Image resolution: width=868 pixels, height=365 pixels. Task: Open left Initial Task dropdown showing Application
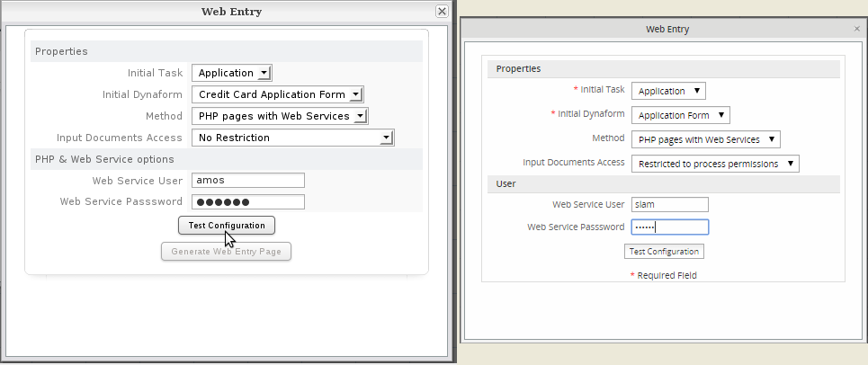263,73
